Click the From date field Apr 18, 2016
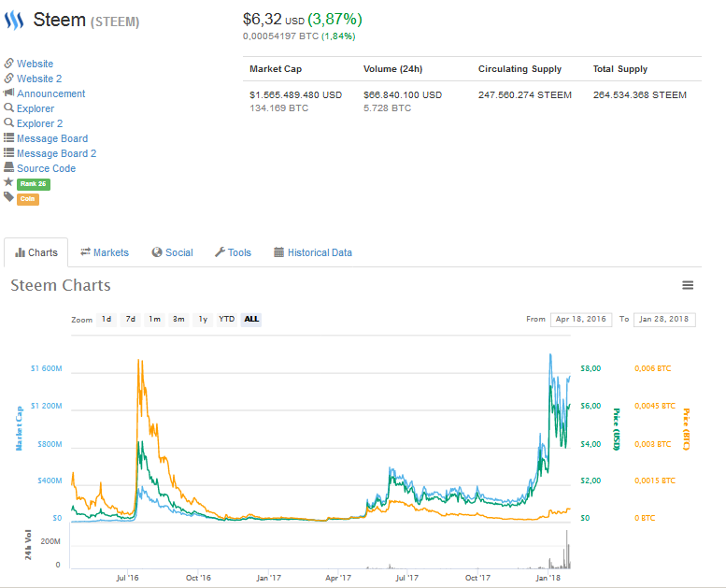 point(581,320)
